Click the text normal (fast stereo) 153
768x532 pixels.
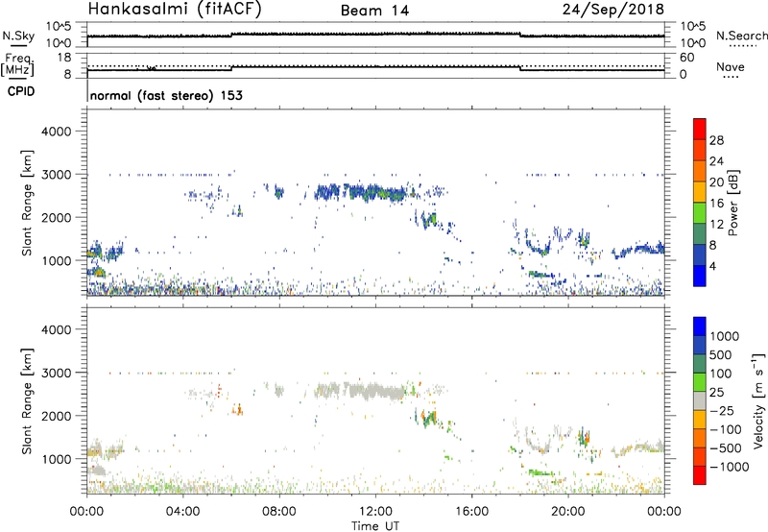tap(166, 95)
